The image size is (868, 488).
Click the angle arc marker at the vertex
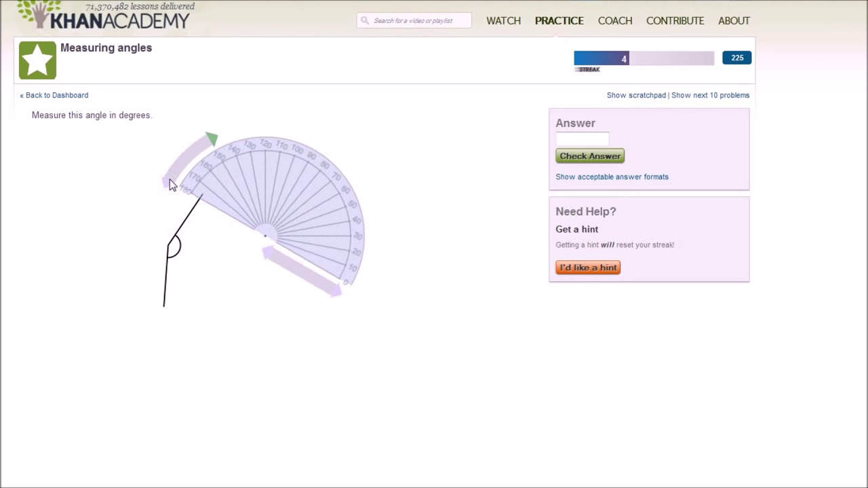click(174, 246)
